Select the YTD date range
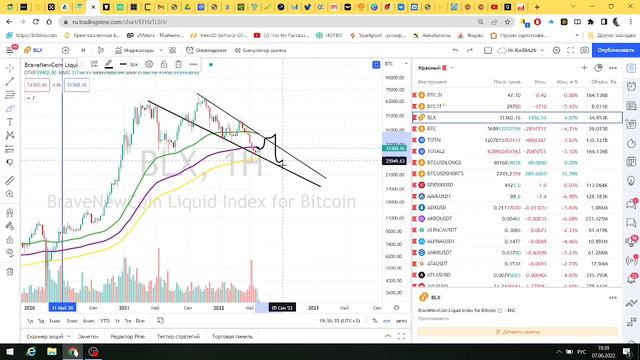640x360 pixels. click(x=105, y=321)
